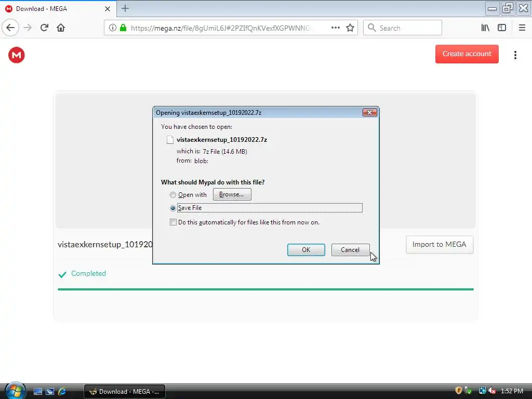The height and width of the screenshot is (399, 532).
Task: Show site information icon in address bar
Action: pos(113,28)
